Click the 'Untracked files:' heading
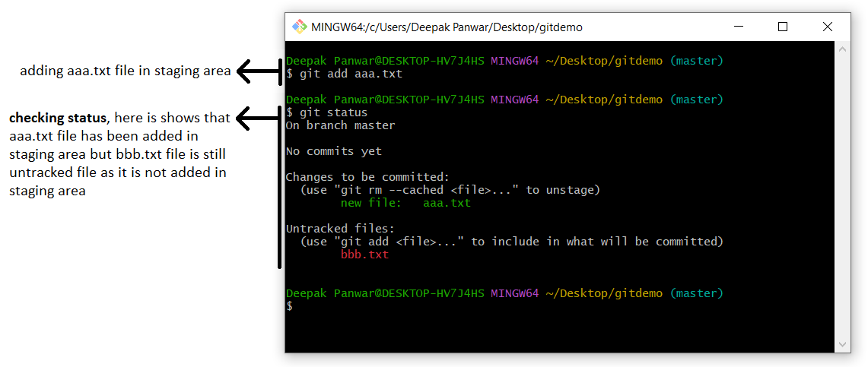Image resolution: width=868 pixels, height=367 pixels. click(x=341, y=229)
